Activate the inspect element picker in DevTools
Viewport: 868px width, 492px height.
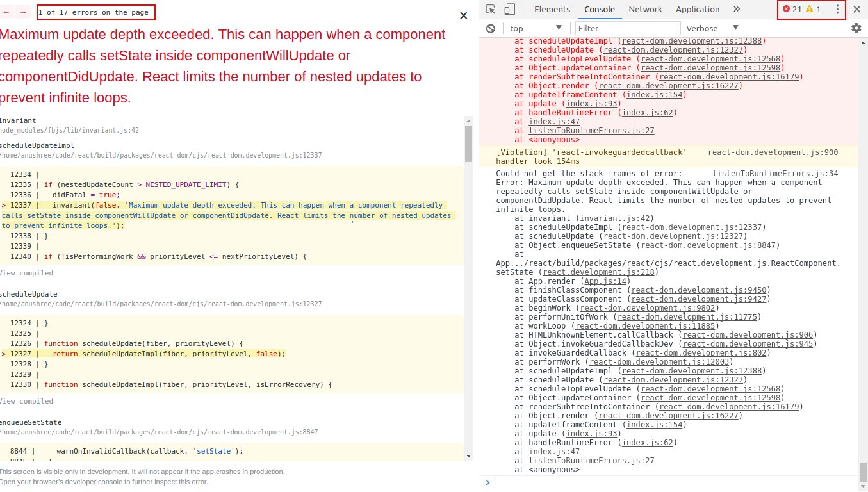(491, 9)
